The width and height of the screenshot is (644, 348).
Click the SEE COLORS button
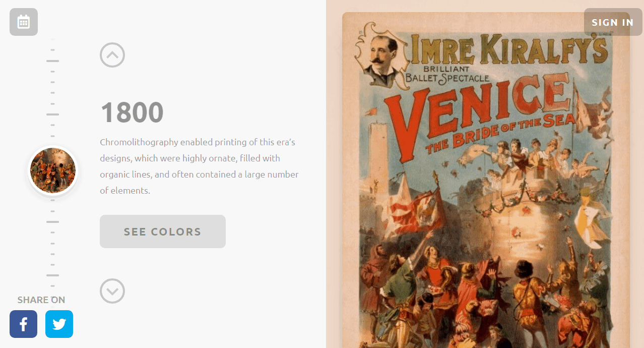163,231
